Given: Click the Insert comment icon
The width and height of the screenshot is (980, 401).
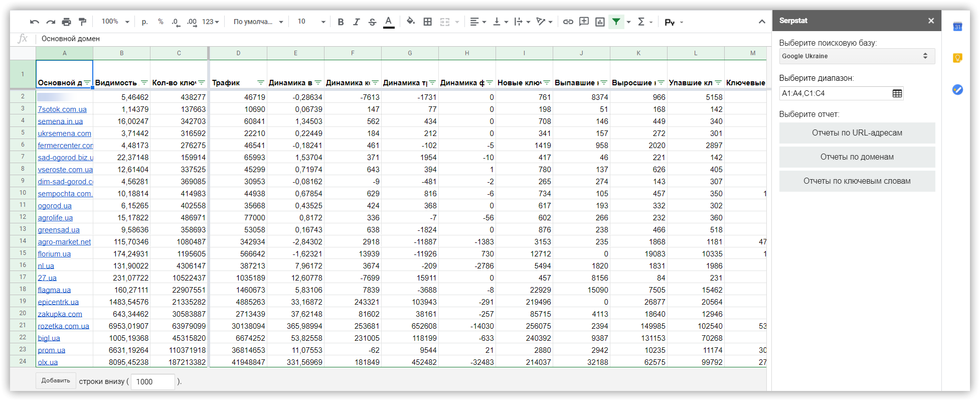Looking at the screenshot, I should (584, 22).
